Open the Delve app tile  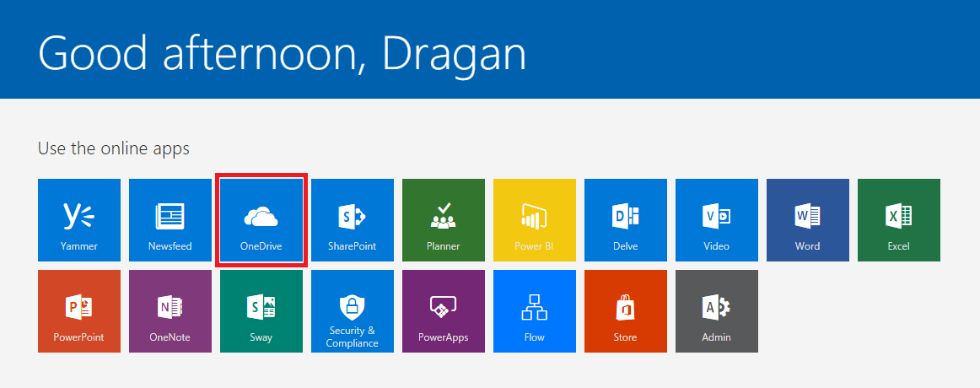click(x=626, y=220)
